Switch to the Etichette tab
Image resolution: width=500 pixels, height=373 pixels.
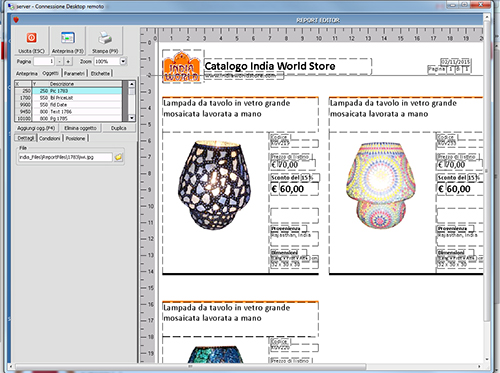[x=100, y=73]
